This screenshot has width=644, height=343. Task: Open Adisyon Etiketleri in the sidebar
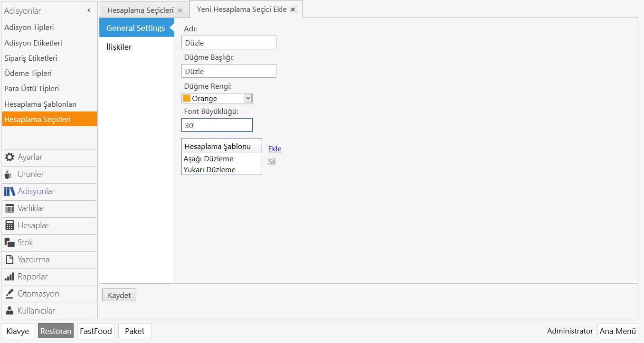[x=49, y=43]
